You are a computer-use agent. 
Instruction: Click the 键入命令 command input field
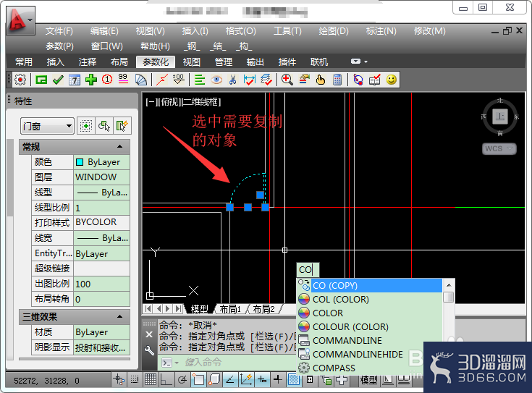[x=227, y=363]
